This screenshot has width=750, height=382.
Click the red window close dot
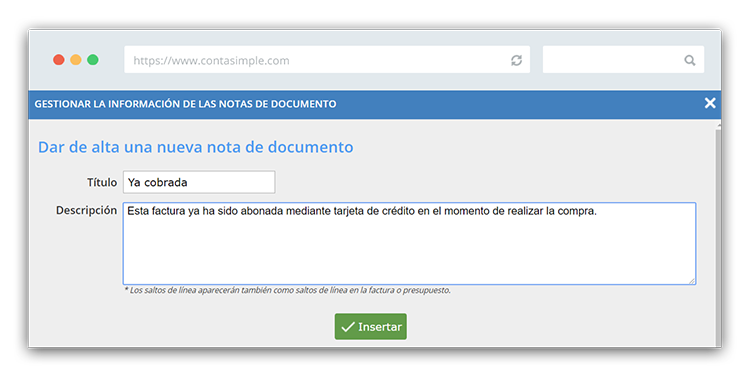[x=58, y=60]
